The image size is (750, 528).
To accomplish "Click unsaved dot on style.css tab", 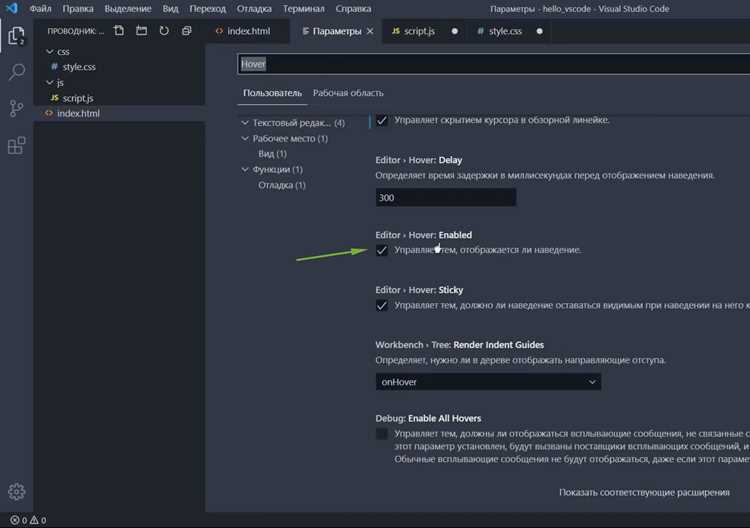I will click(x=540, y=31).
